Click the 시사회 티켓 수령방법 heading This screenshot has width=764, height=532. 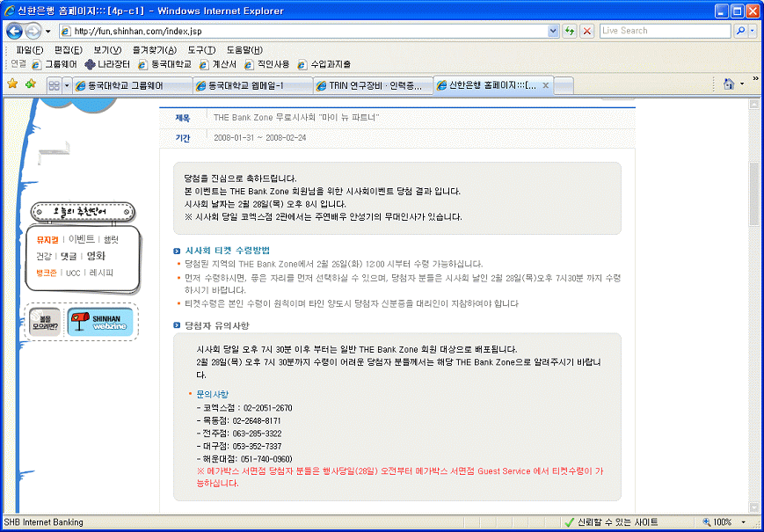tap(228, 251)
